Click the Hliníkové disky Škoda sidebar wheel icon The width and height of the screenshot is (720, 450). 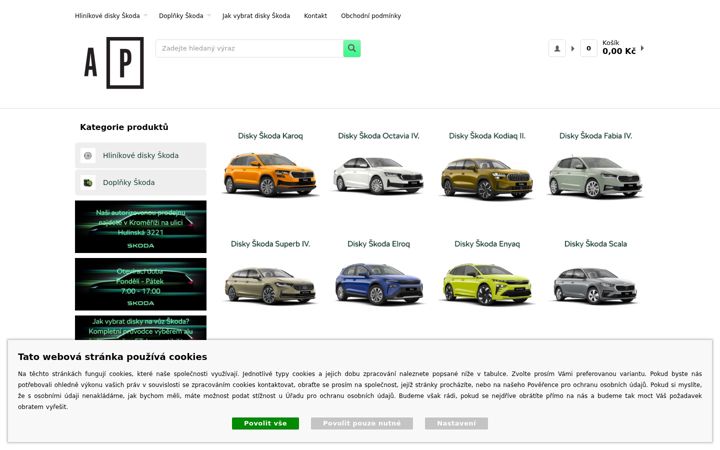[88, 156]
